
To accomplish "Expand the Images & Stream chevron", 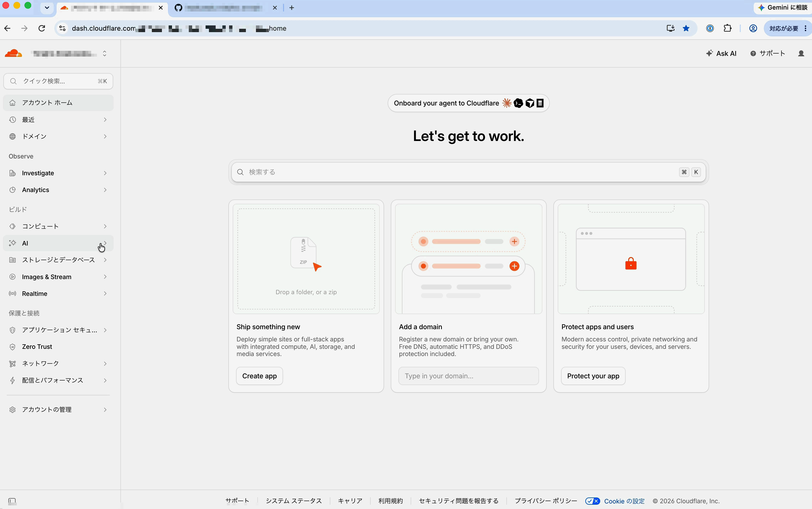I will click(105, 277).
